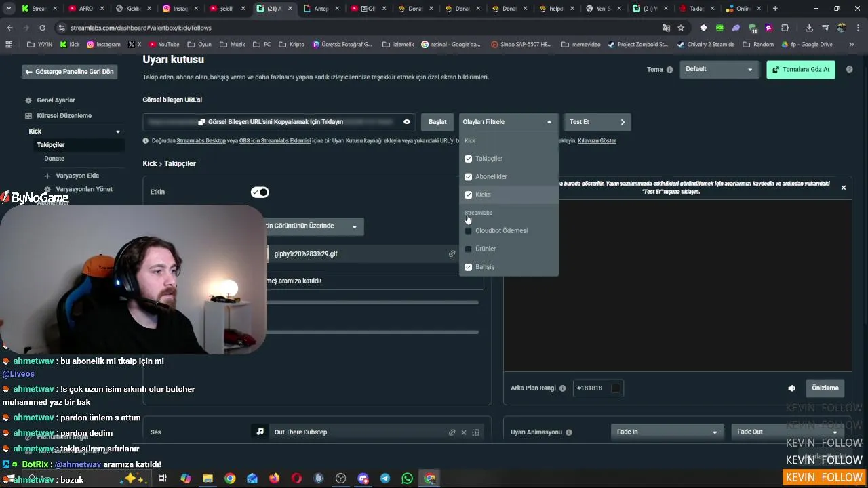Click Başlat button
This screenshot has width=868, height=488.
click(x=437, y=122)
